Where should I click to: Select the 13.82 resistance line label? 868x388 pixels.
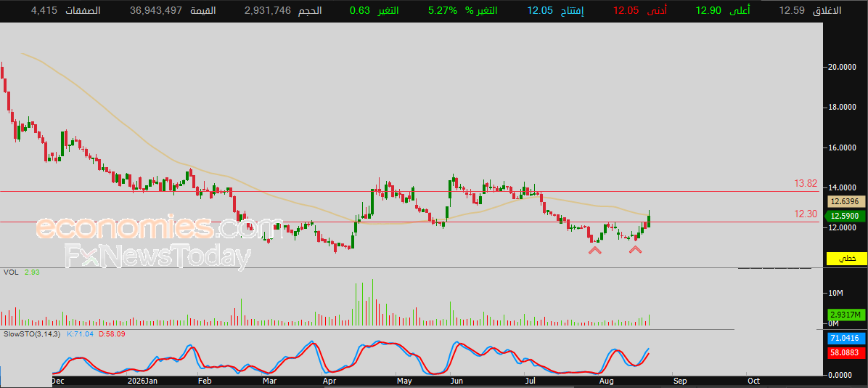(x=806, y=184)
